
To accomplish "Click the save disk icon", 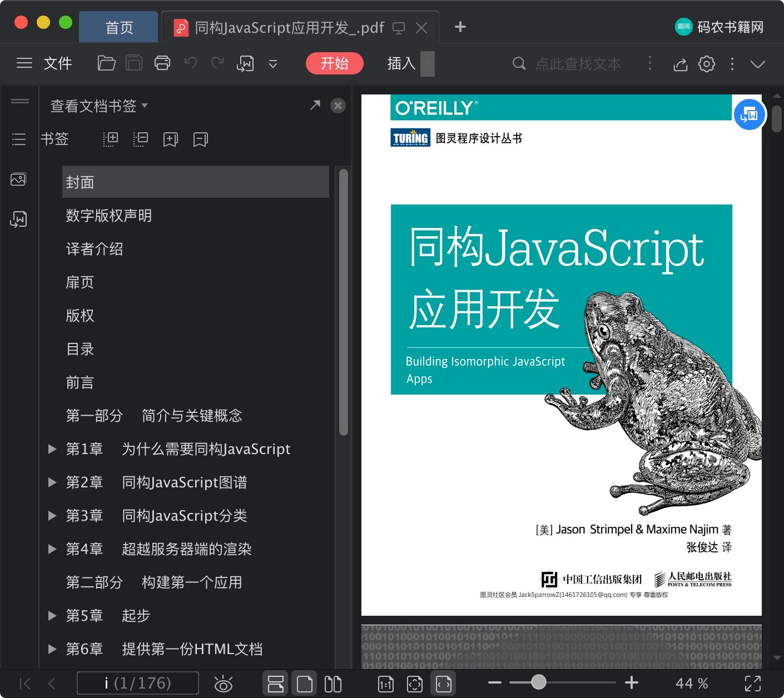I will (x=134, y=63).
